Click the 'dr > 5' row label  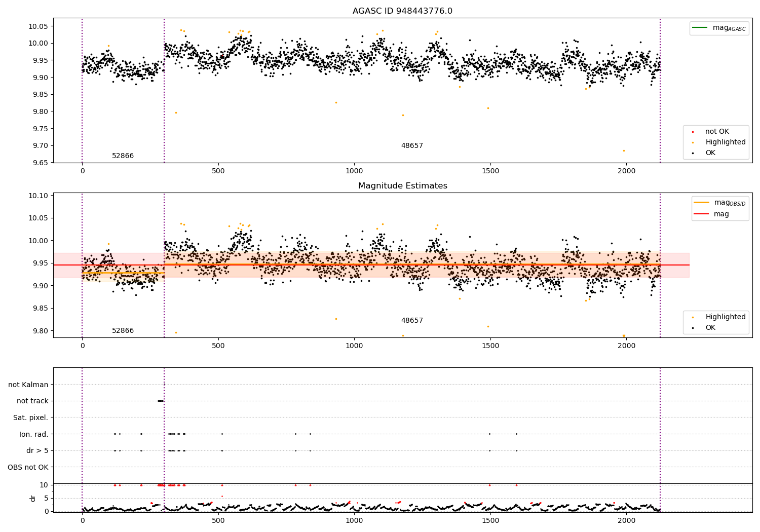pos(37,451)
